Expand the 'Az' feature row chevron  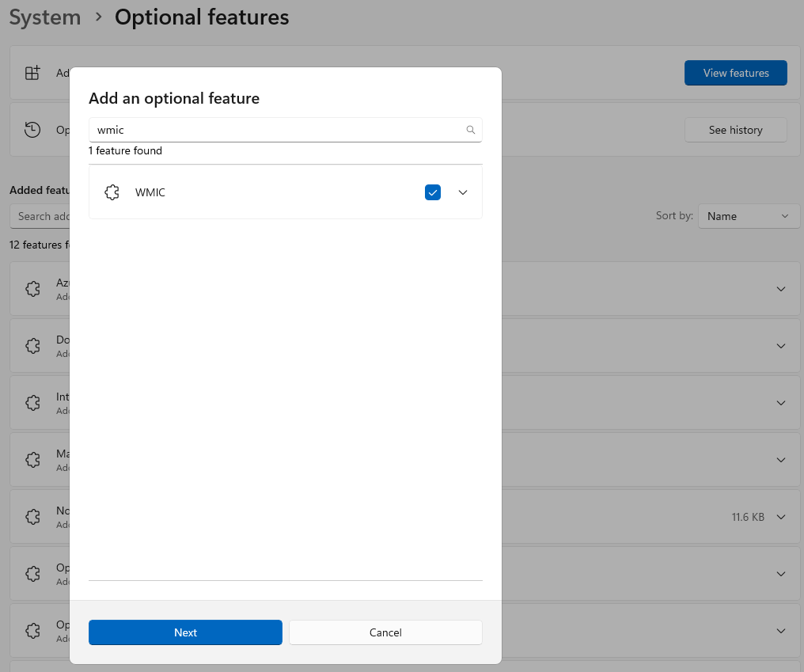(781, 289)
